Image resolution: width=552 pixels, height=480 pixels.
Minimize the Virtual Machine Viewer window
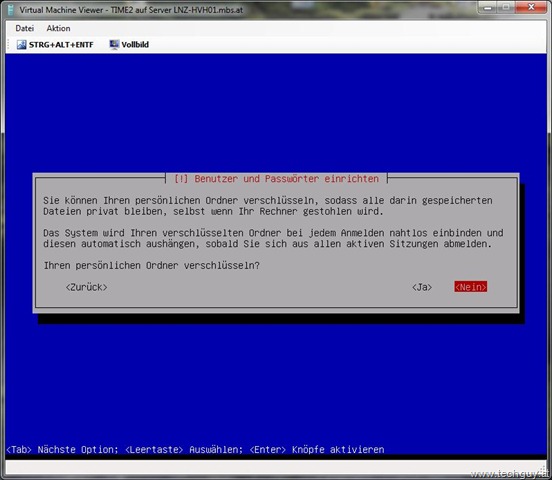click(488, 7)
